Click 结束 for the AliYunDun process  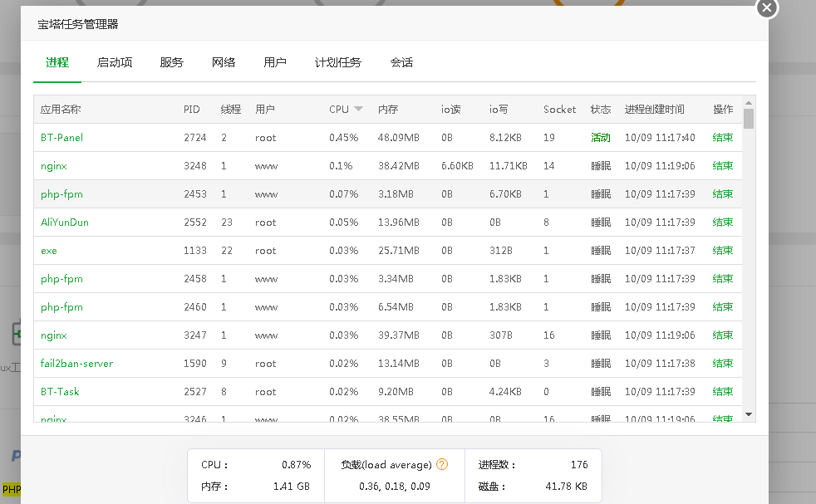pos(722,223)
